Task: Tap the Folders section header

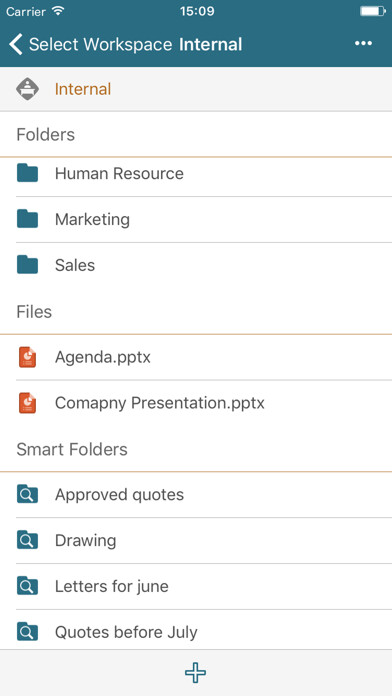Action: pyautogui.click(x=46, y=134)
